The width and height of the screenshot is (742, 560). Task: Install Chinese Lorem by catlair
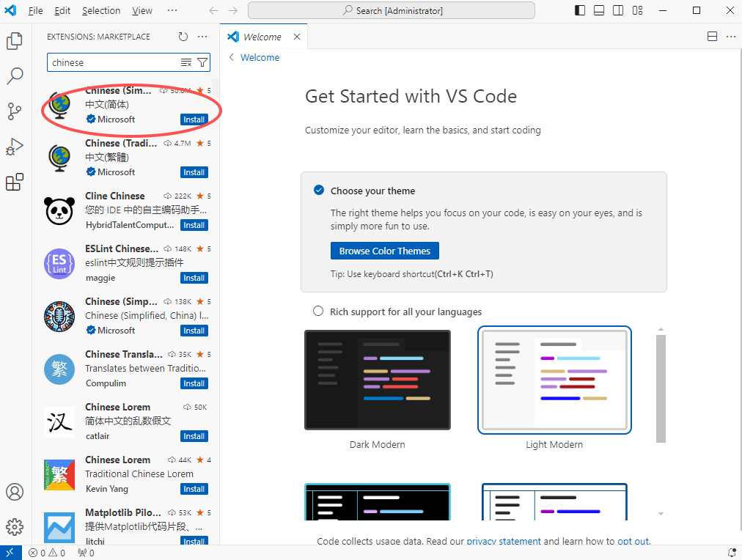[194, 436]
